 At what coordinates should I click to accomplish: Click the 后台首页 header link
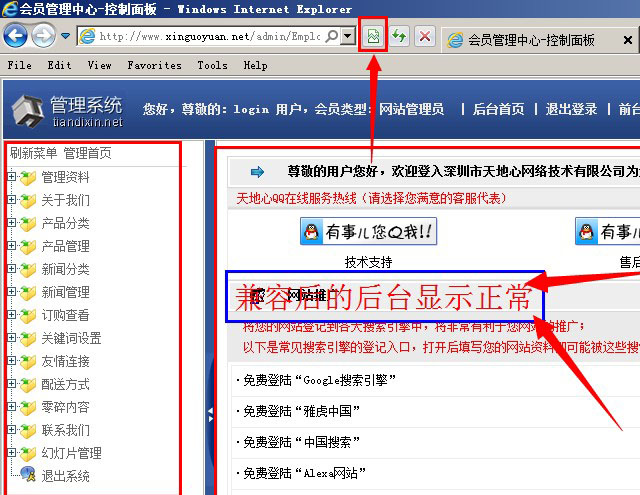[x=498, y=109]
